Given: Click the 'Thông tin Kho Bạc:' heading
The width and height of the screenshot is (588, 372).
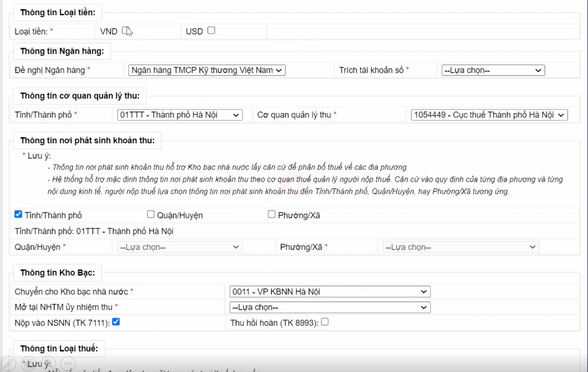Looking at the screenshot, I should pyautogui.click(x=57, y=273).
